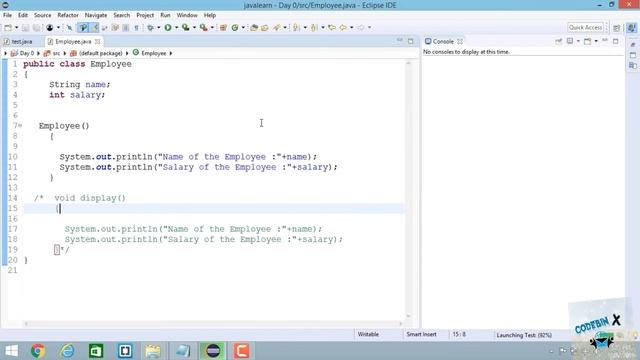Click the New Java Package icon
The image size is (640, 360).
223,27
